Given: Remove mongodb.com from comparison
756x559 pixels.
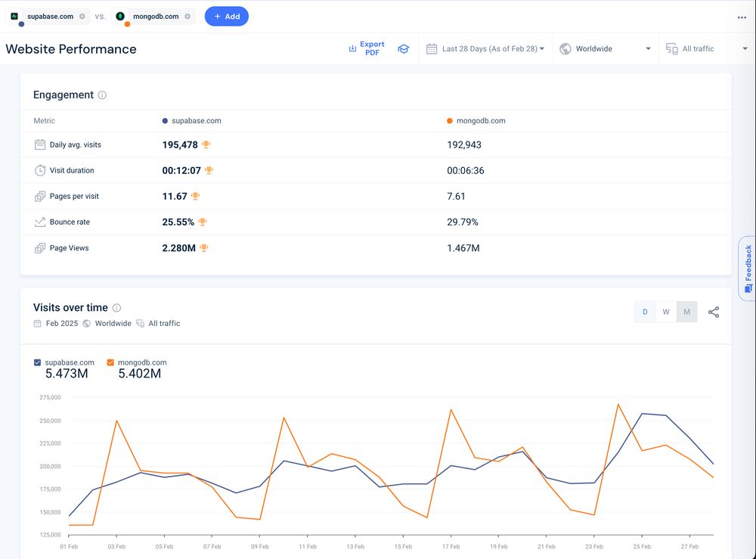Looking at the screenshot, I should click(187, 17).
